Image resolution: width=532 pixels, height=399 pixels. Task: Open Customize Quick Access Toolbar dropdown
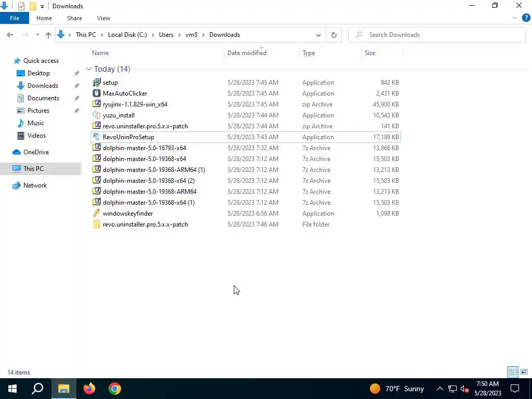coord(42,6)
